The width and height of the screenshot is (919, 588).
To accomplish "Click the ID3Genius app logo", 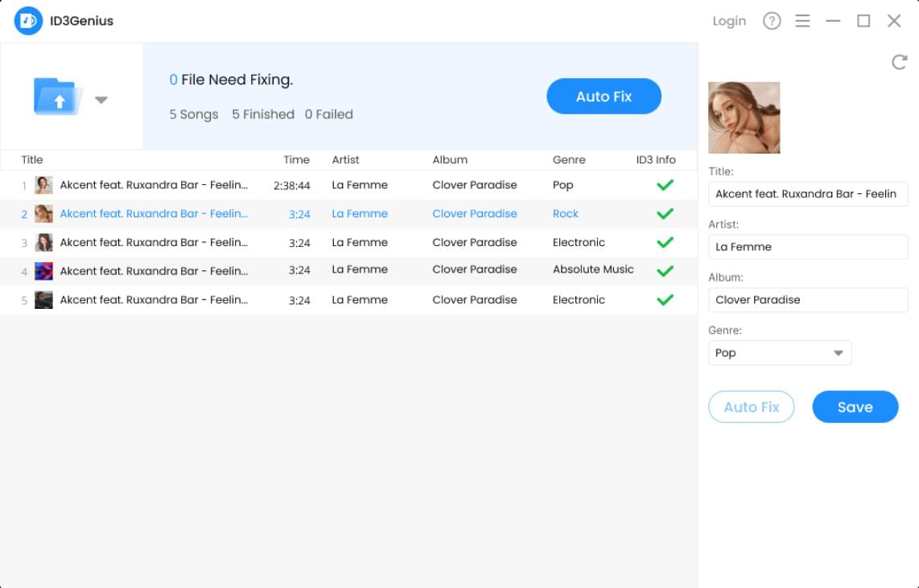I will 28,20.
